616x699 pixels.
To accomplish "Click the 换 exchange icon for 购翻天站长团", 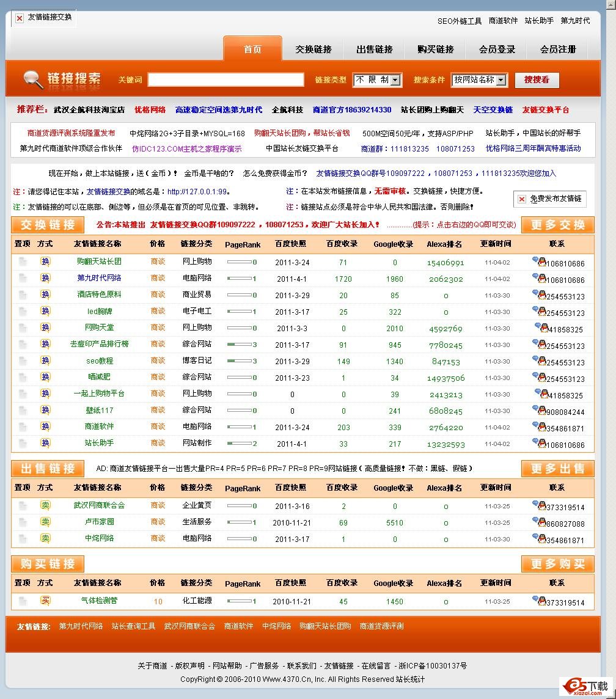I will coord(45,262).
